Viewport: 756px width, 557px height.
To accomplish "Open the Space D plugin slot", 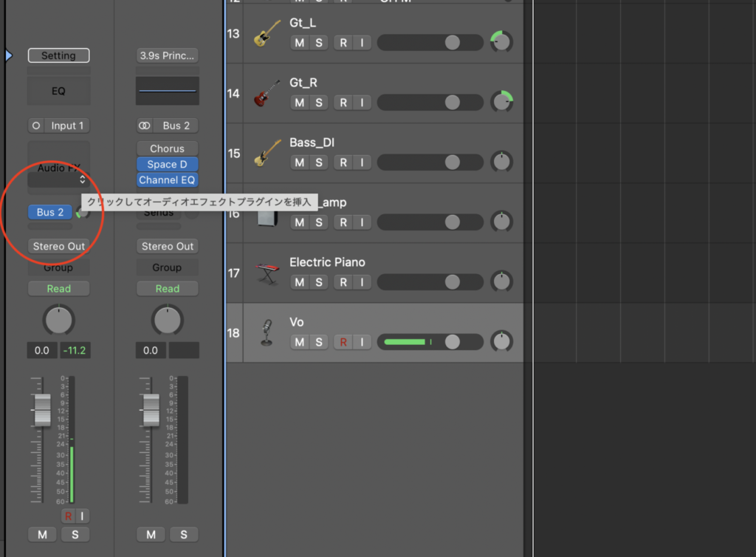I will [x=168, y=165].
